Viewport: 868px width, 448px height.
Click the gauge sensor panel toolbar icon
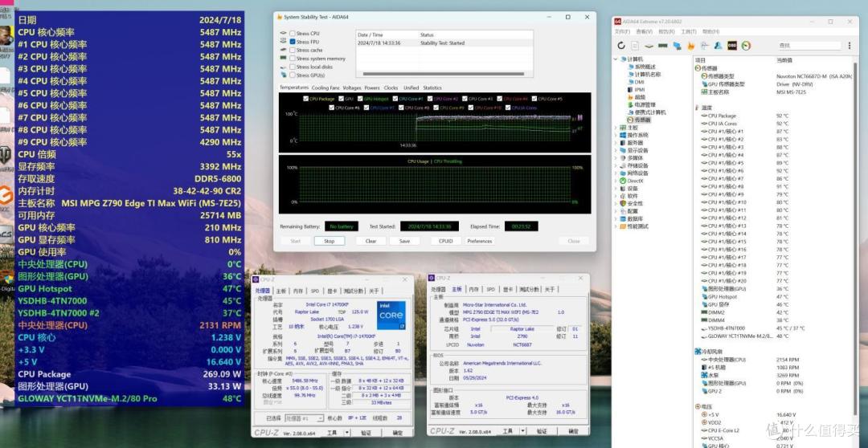click(746, 46)
